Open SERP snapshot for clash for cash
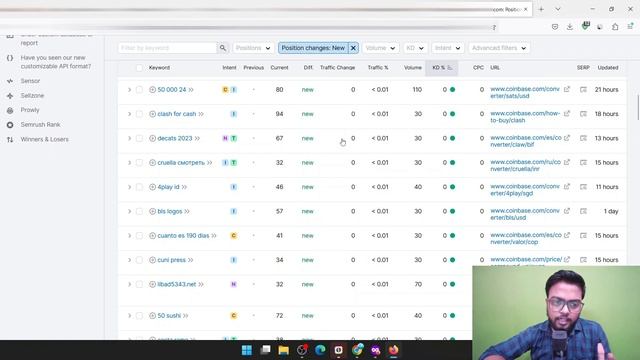 [x=583, y=114]
